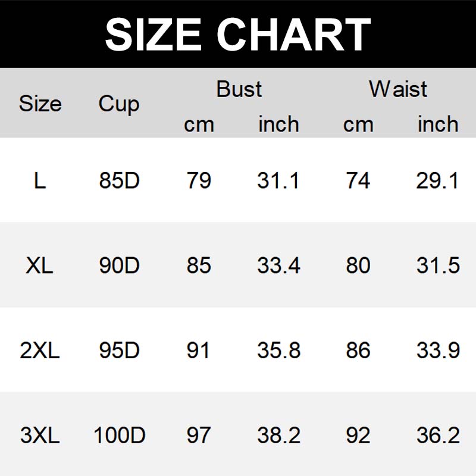Click the 86 cm waist value
This screenshot has height=476, width=476.
358,350
